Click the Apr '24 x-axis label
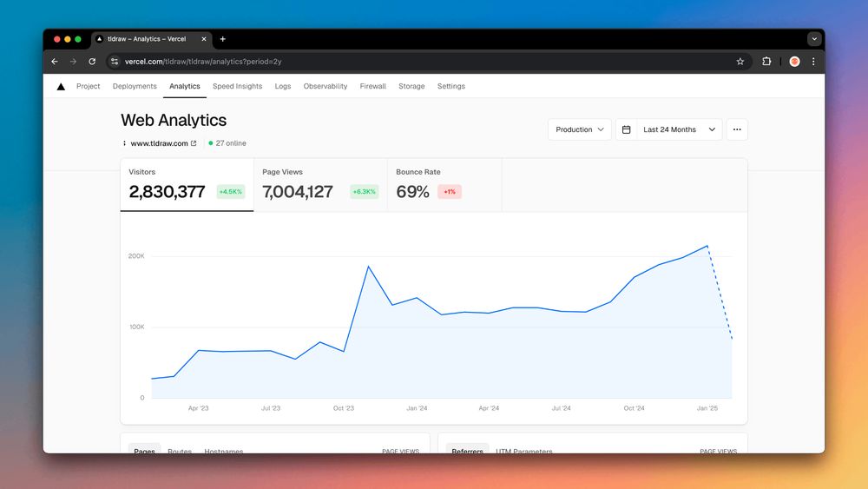Viewport: 868px width, 489px height. coord(489,408)
